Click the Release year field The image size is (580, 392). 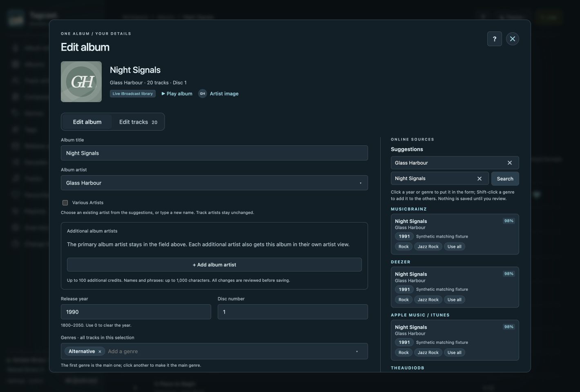click(136, 312)
